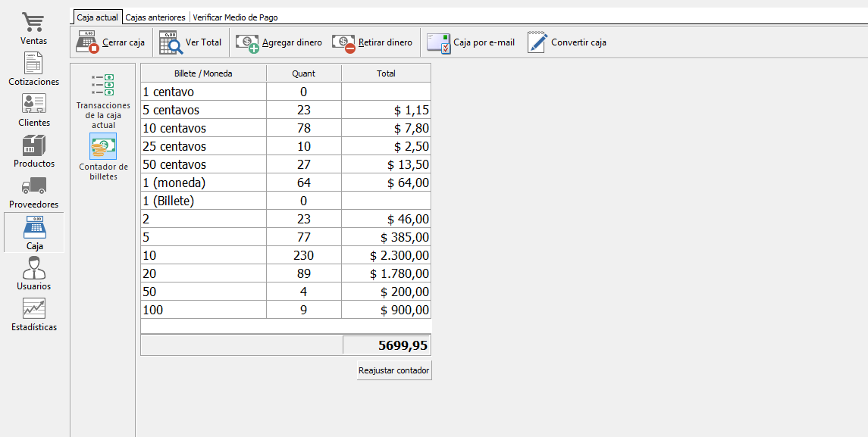The image size is (868, 437).
Task: Select quantity 89 for the 20 bill
Action: (x=303, y=273)
